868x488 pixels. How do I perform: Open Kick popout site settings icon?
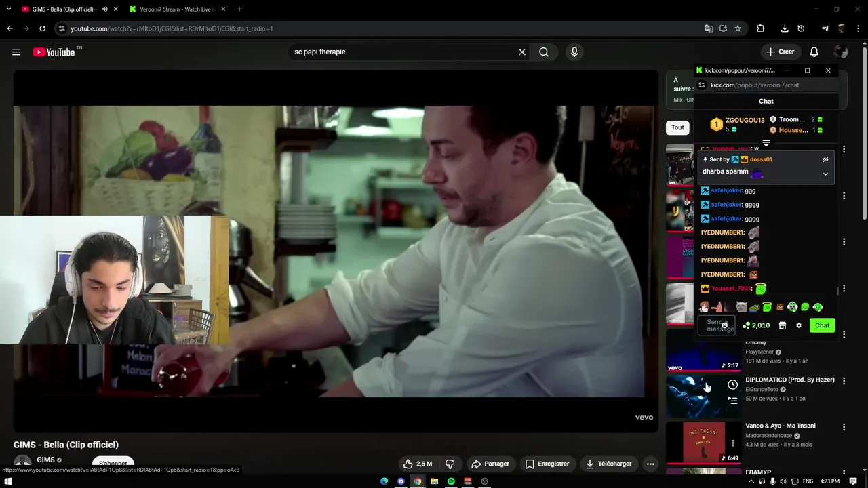pyautogui.click(x=702, y=85)
